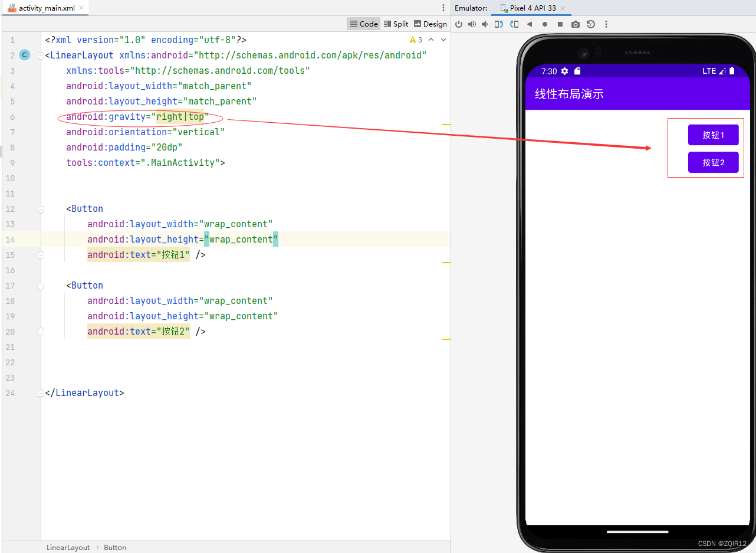756x553 pixels.
Task: Take a screenshot with the camera icon
Action: pyautogui.click(x=575, y=24)
